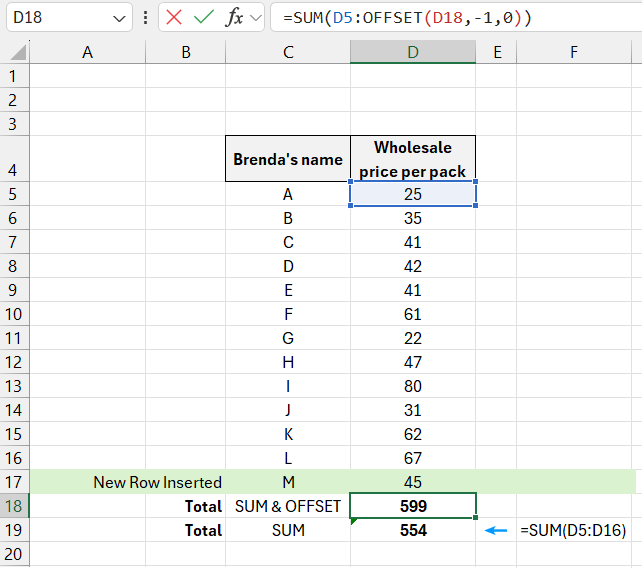The width and height of the screenshot is (642, 568).
Task: Select row 2 header
Action: click(x=14, y=100)
